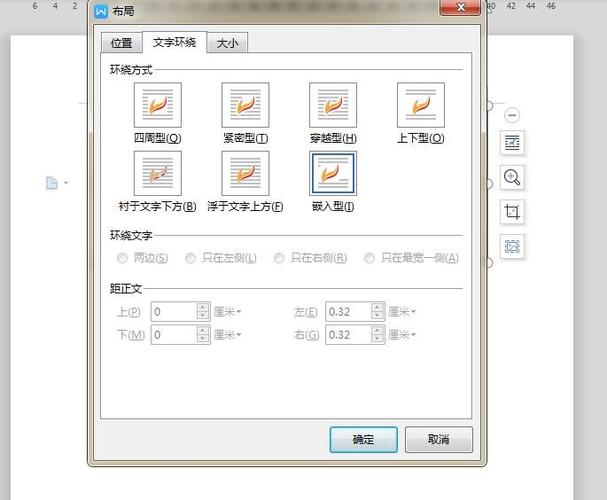607x500 pixels.
Task: Open unit dropdown 厘米 for 左(E)
Action: pyautogui.click(x=402, y=312)
